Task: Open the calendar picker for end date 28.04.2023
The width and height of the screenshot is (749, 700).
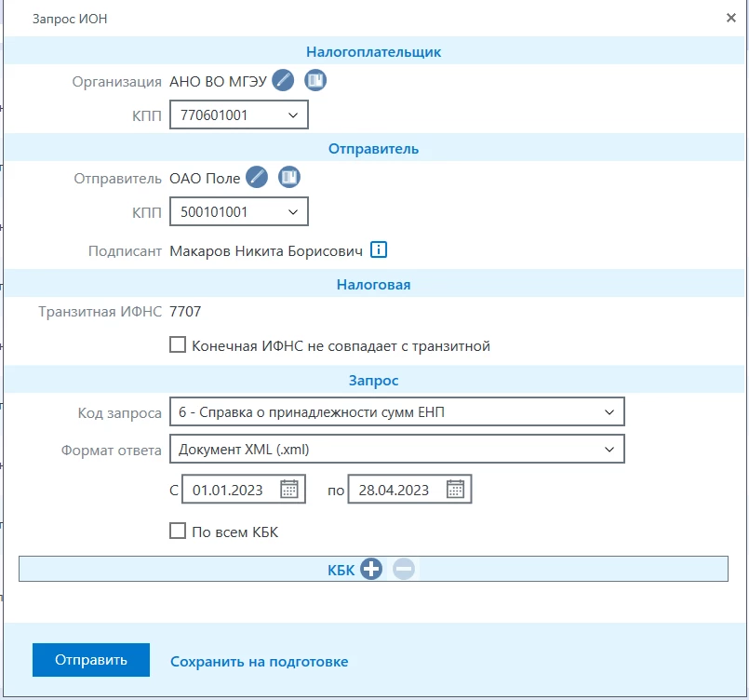Action: pyautogui.click(x=455, y=490)
